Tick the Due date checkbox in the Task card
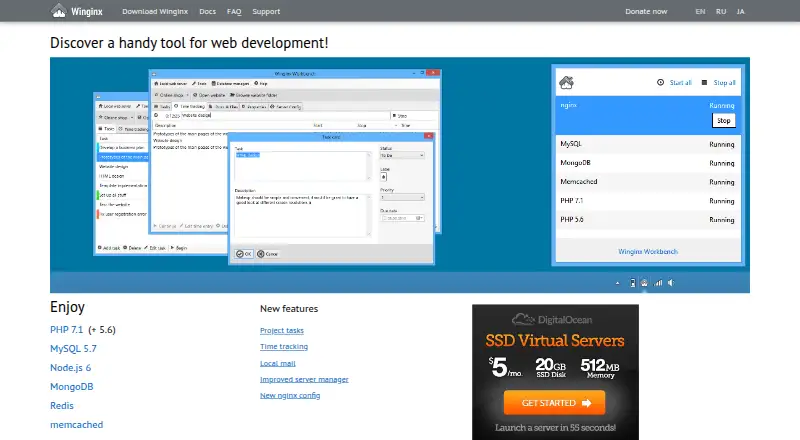Image resolution: width=800 pixels, height=440 pixels. pos(385,218)
